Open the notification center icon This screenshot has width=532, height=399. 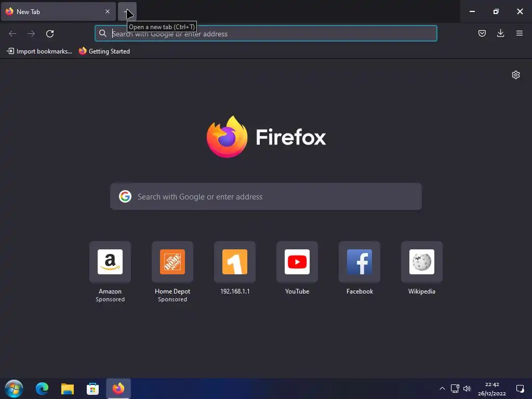(520, 389)
